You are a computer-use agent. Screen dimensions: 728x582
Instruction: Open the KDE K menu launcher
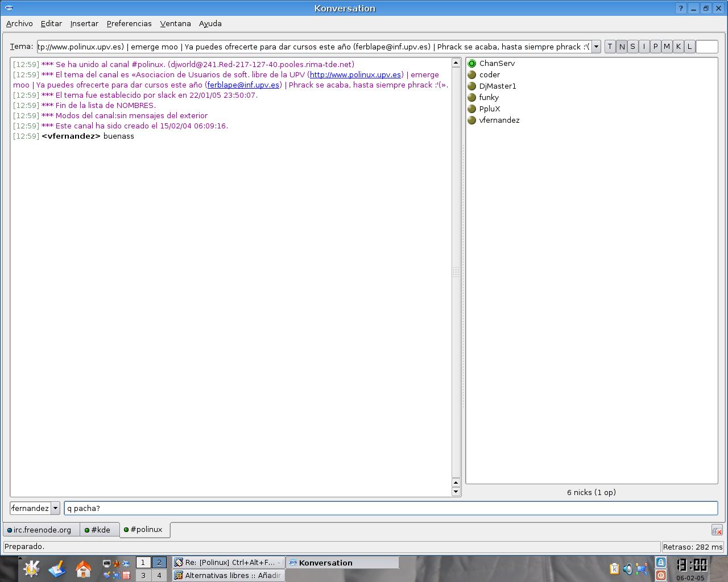coord(31,569)
